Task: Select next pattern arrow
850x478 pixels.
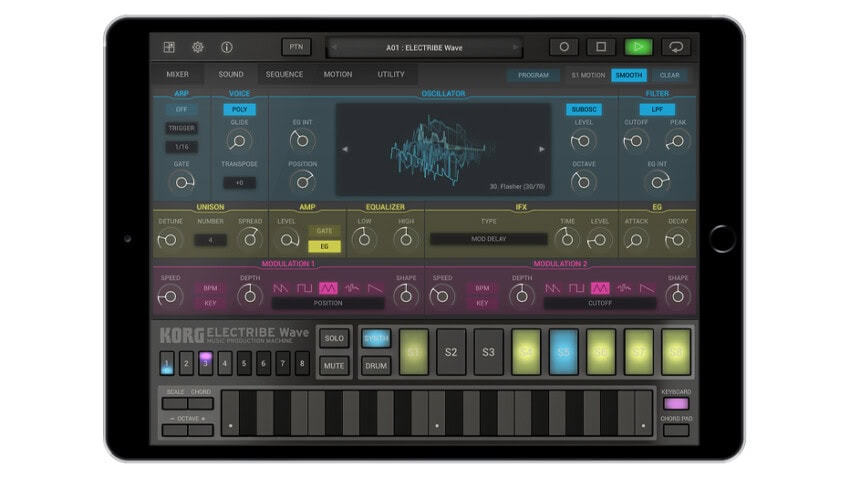Action: pos(515,47)
